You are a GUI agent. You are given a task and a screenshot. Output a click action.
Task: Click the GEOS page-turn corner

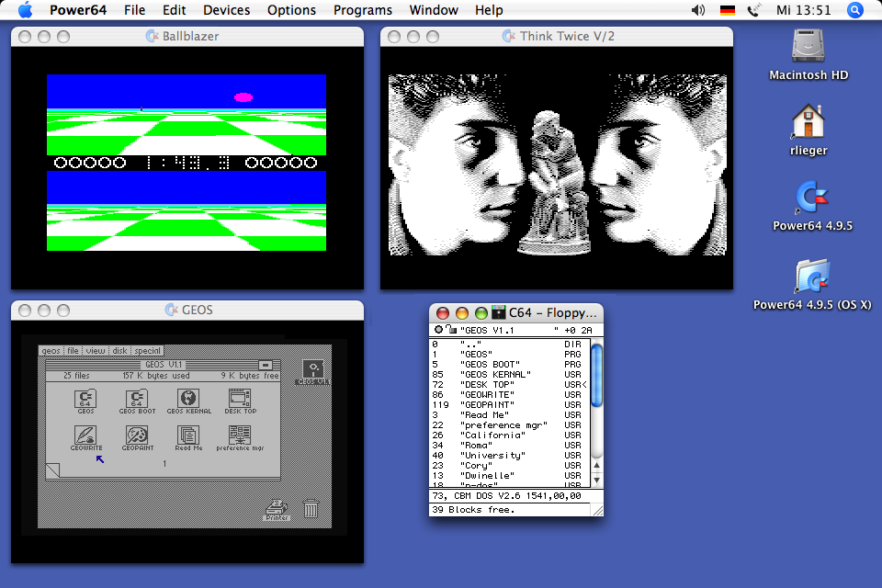coord(52,469)
